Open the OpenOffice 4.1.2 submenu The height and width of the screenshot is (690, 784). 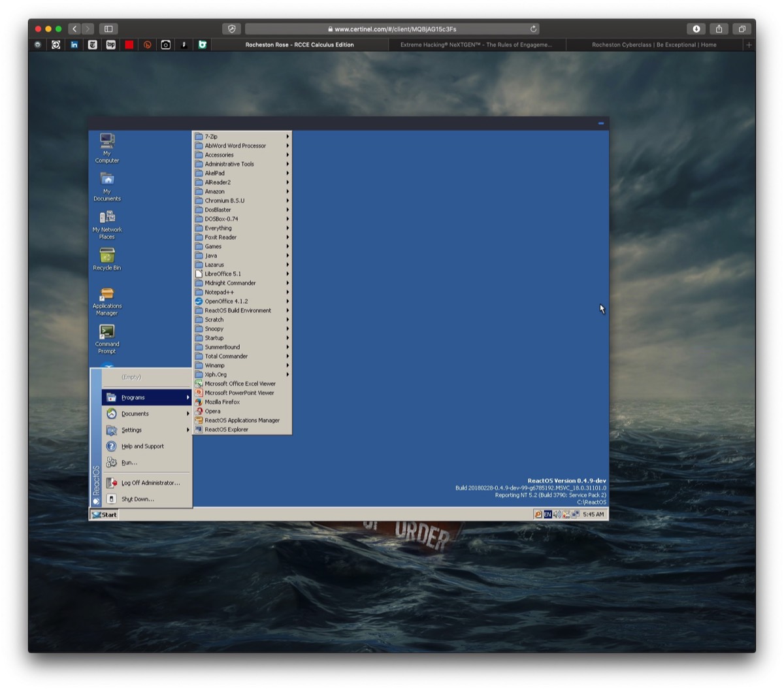tap(242, 301)
